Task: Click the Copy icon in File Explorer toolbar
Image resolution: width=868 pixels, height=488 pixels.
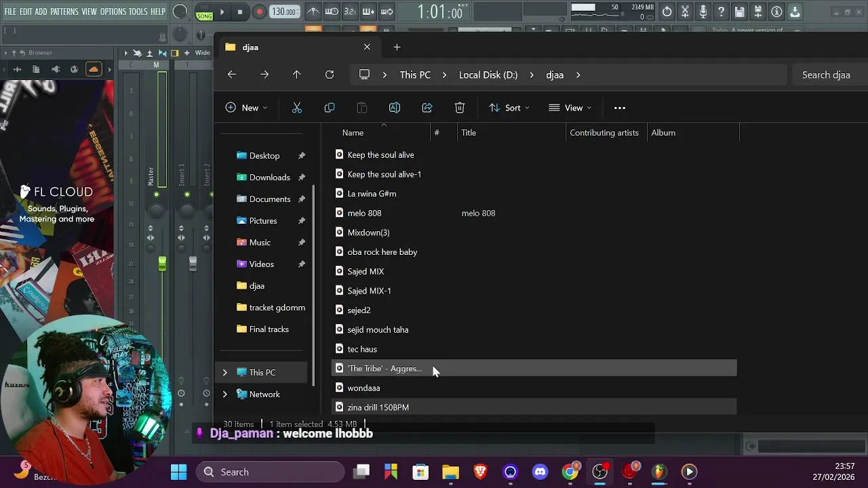Action: pyautogui.click(x=330, y=108)
